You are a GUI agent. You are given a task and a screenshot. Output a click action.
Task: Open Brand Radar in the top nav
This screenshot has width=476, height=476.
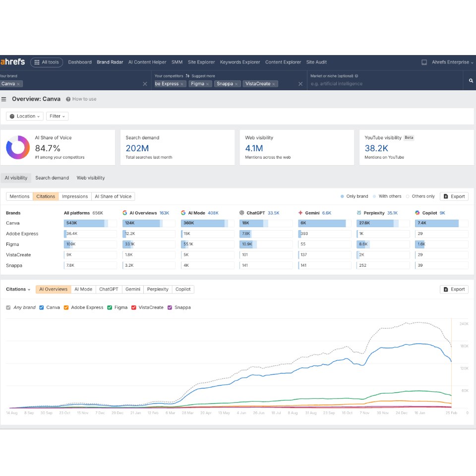pos(110,62)
